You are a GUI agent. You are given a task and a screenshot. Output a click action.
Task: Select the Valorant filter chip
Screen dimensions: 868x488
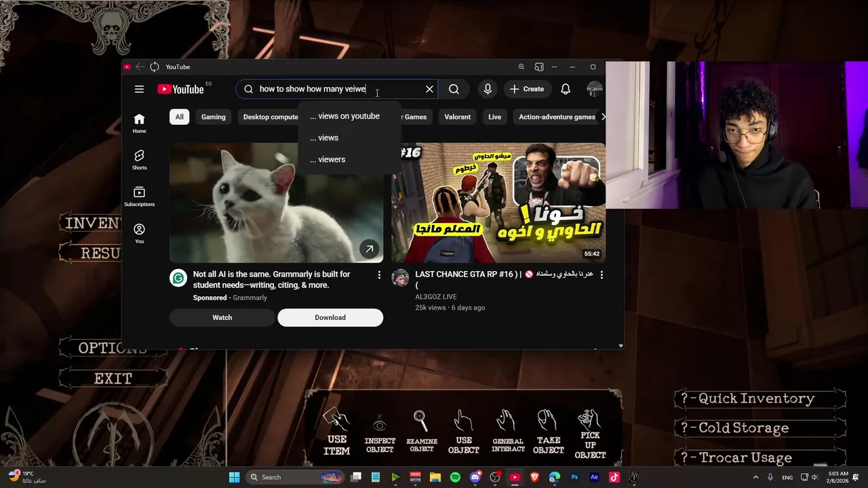(457, 117)
